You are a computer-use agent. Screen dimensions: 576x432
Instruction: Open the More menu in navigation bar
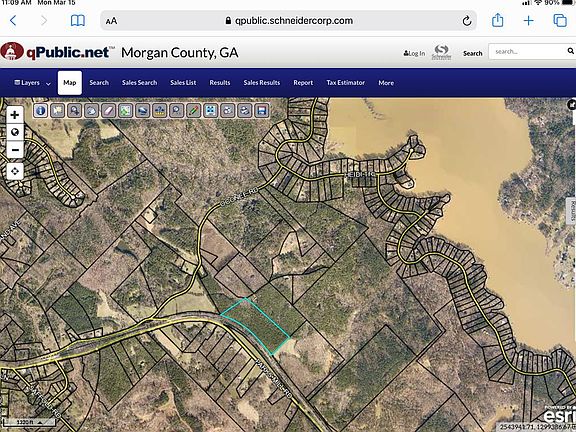tap(386, 83)
